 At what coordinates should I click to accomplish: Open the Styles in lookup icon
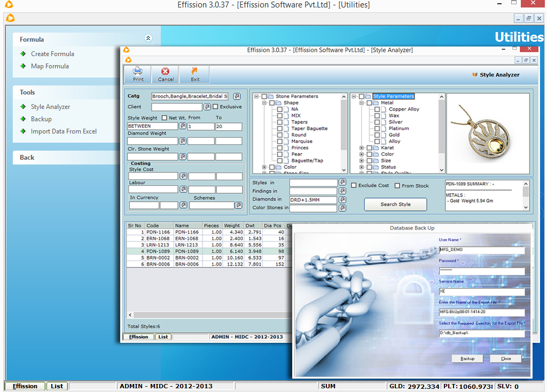click(x=342, y=182)
